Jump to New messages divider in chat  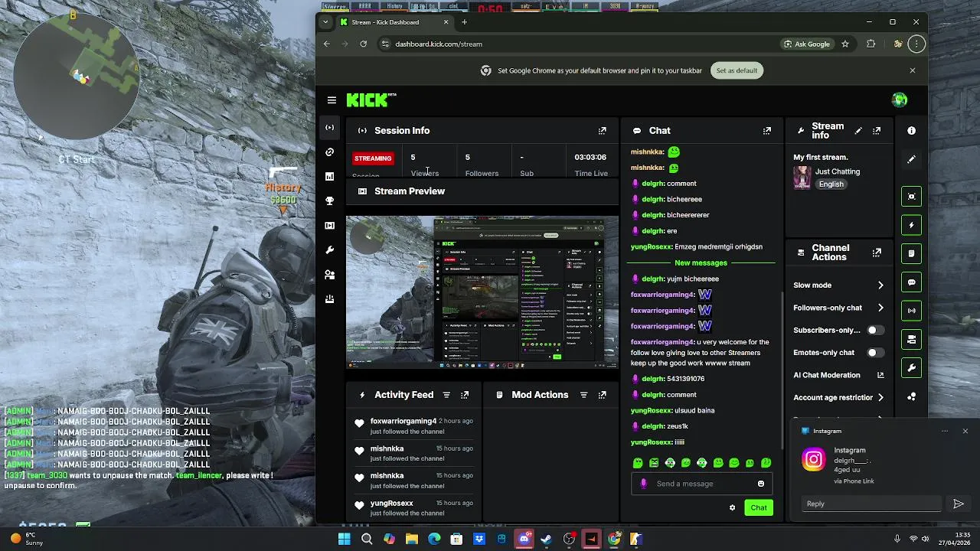[701, 262]
